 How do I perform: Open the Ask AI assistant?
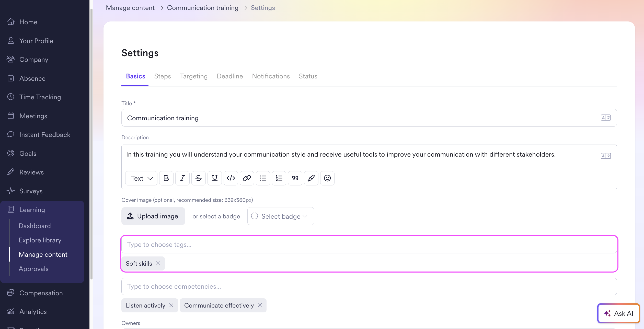[618, 313]
